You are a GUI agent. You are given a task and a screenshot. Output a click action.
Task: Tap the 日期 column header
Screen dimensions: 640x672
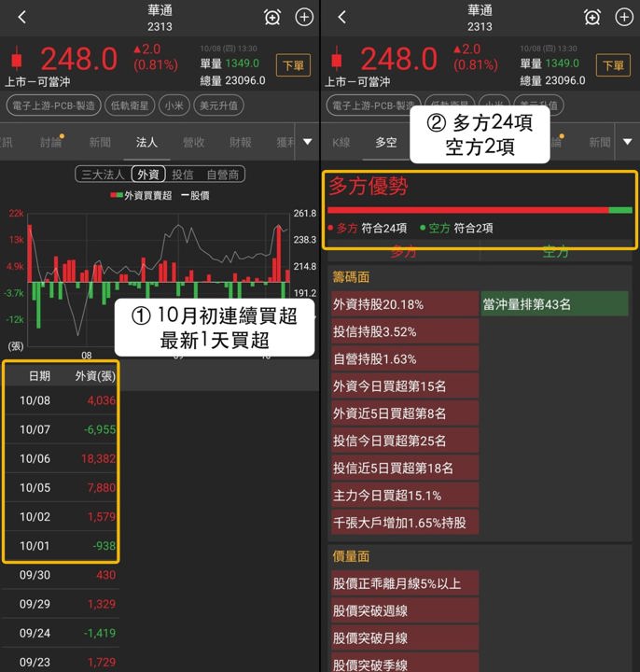click(x=39, y=376)
